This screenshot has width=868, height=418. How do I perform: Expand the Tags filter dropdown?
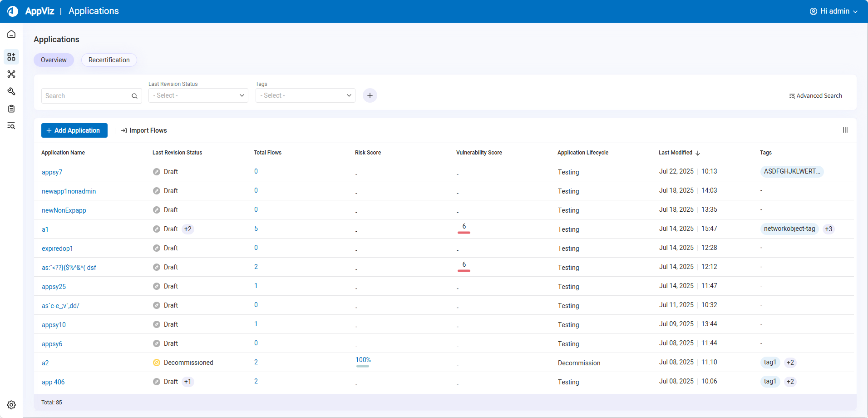coord(305,95)
